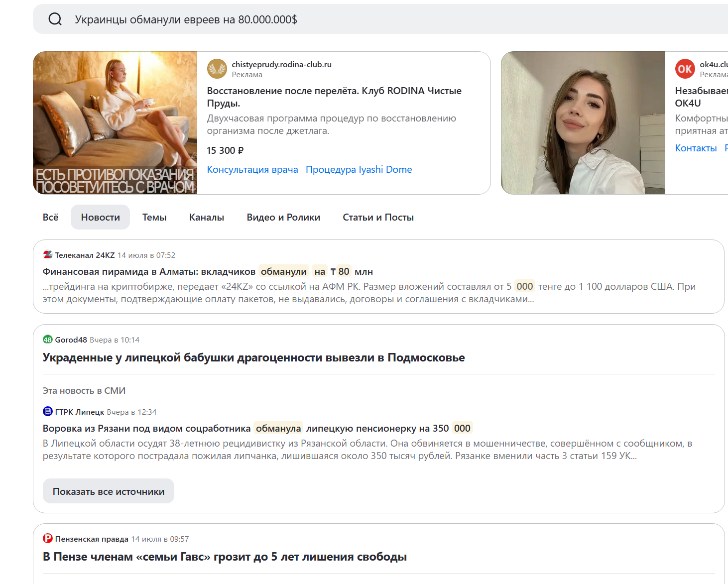
Task: Click the Липецкой области article snippet text
Action: (367, 450)
